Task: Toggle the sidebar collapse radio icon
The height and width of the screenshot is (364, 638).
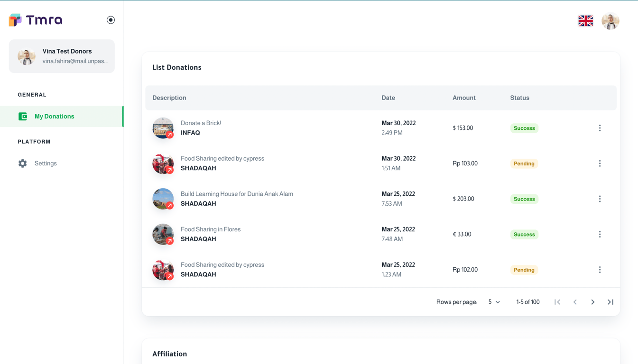Action: [111, 20]
